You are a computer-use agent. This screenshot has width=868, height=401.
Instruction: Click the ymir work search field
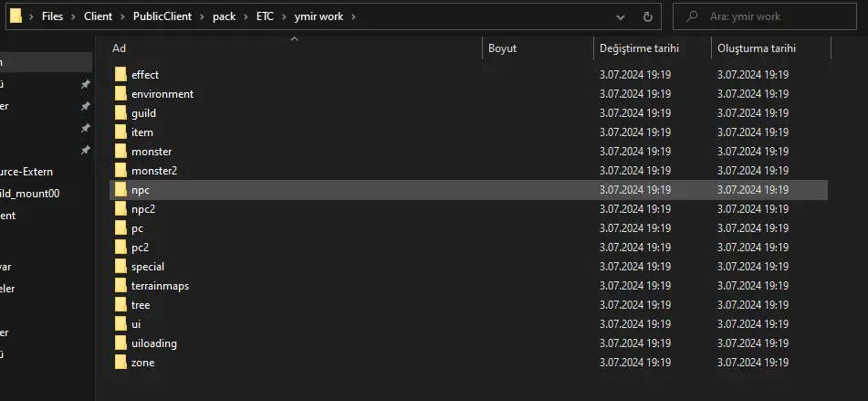[x=776, y=16]
